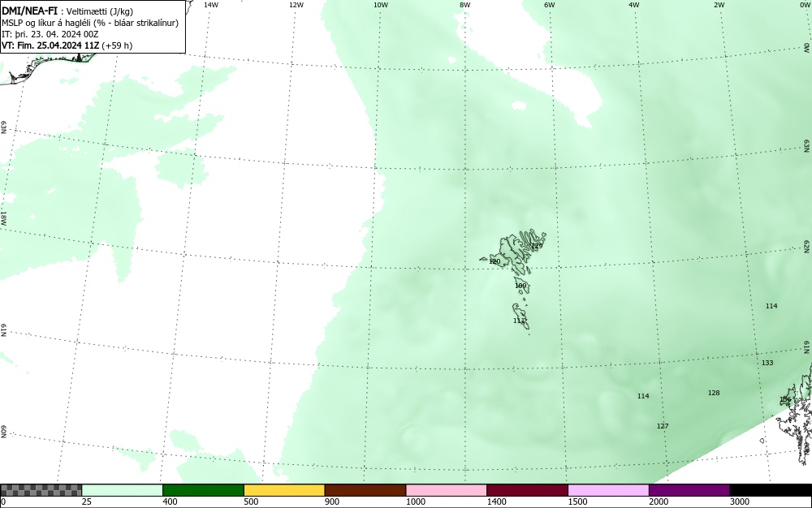
Task: Click the 6W longitude label
Action: point(550,5)
